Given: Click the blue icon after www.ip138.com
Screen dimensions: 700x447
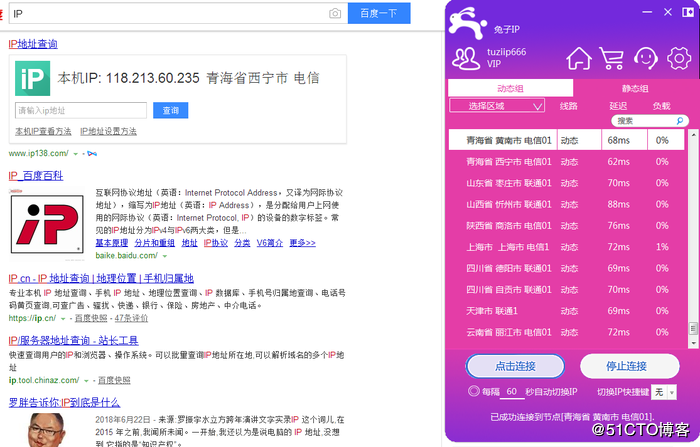Looking at the screenshot, I should pos(92,154).
